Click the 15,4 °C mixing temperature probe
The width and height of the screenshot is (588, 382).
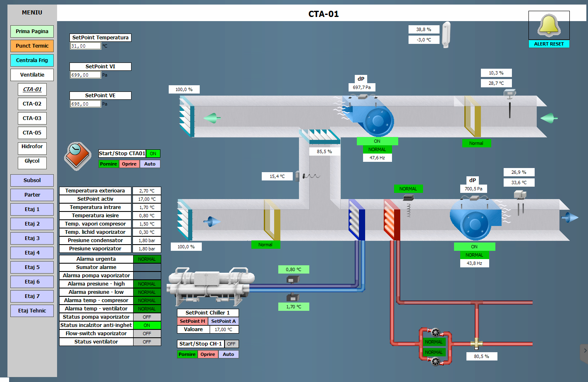(x=307, y=176)
